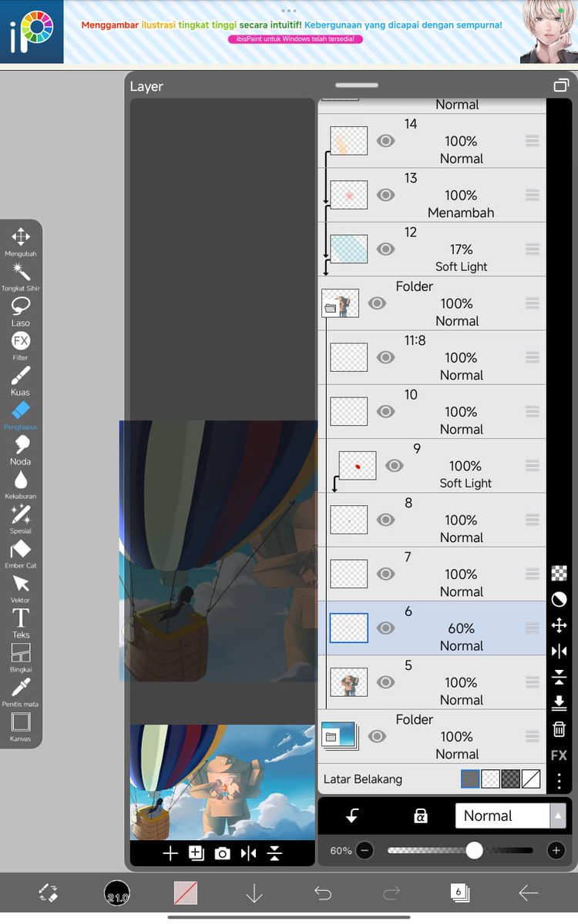Open layer FX effects button
This screenshot has width=578, height=924.
click(560, 755)
